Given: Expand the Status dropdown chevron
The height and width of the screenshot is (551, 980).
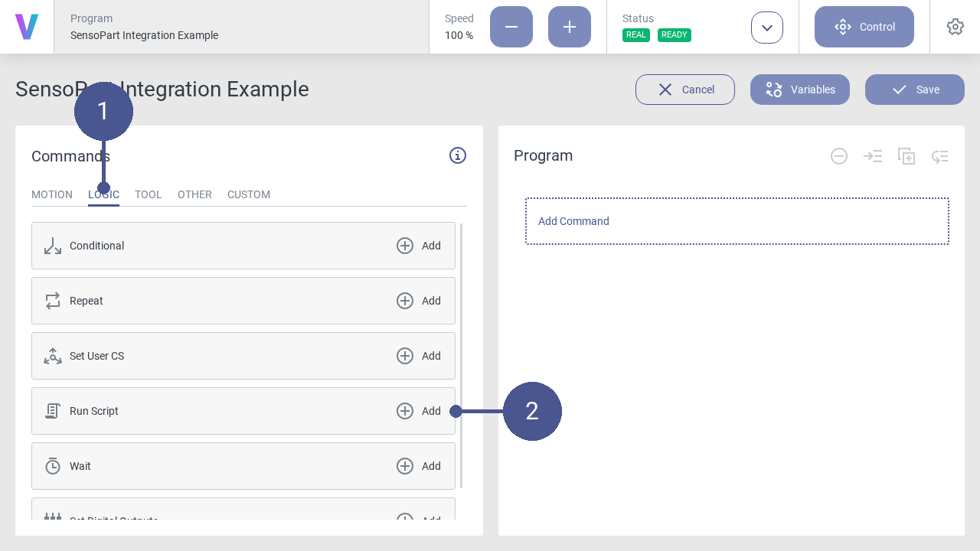Looking at the screenshot, I should (x=767, y=28).
